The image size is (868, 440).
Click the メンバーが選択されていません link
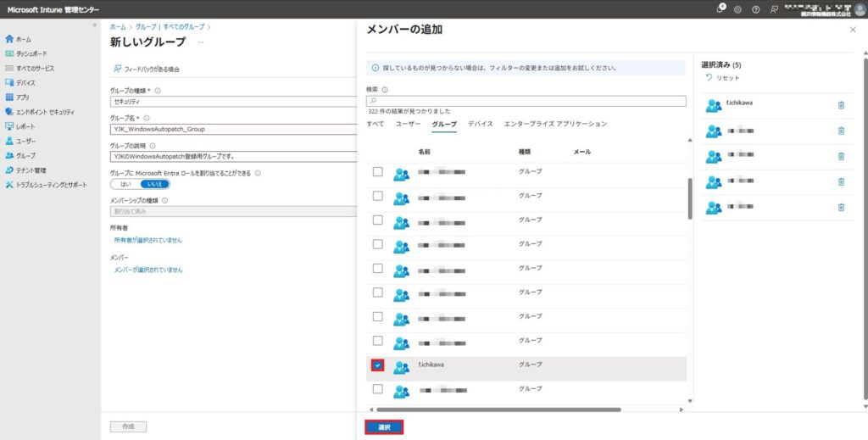tap(147, 270)
